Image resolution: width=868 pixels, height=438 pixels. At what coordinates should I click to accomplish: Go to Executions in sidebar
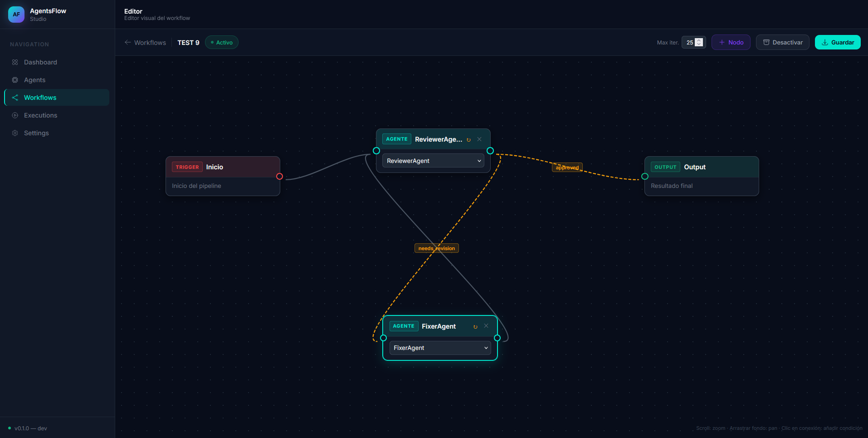click(x=57, y=115)
